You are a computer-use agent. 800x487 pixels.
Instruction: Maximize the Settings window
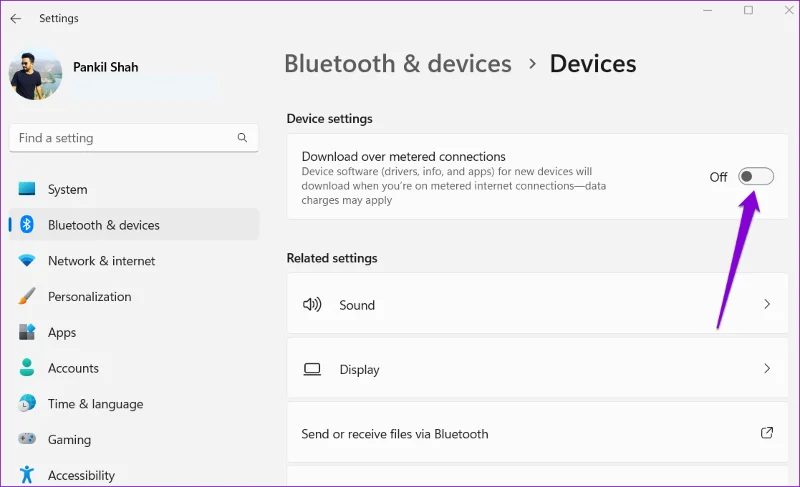pos(748,10)
